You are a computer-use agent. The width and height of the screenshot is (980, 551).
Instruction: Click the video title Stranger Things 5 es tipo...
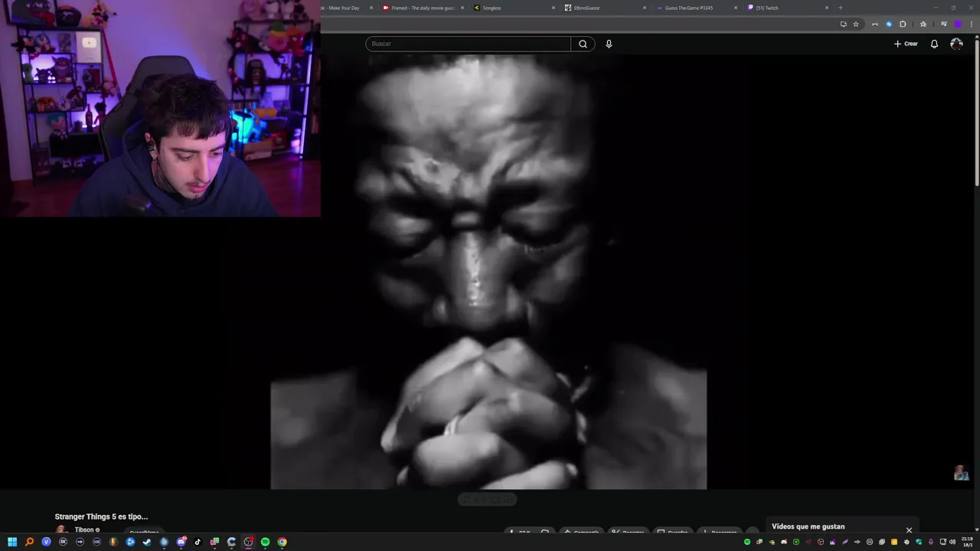pos(101,517)
